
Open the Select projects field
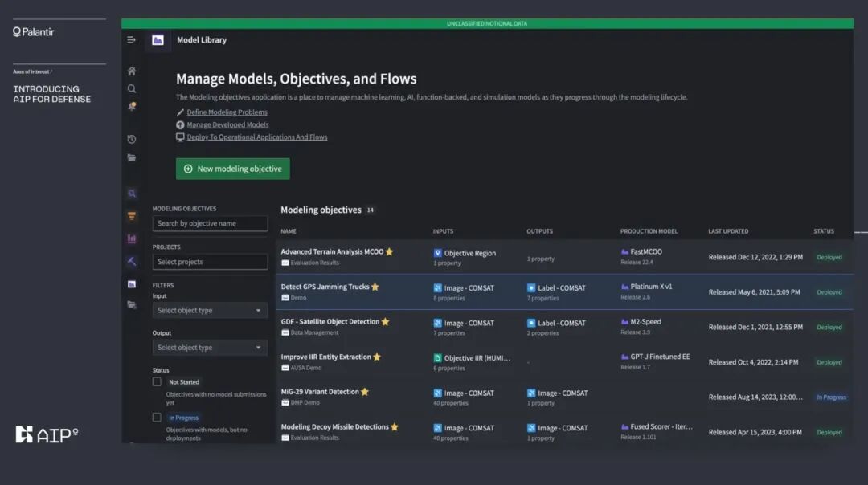coord(210,262)
